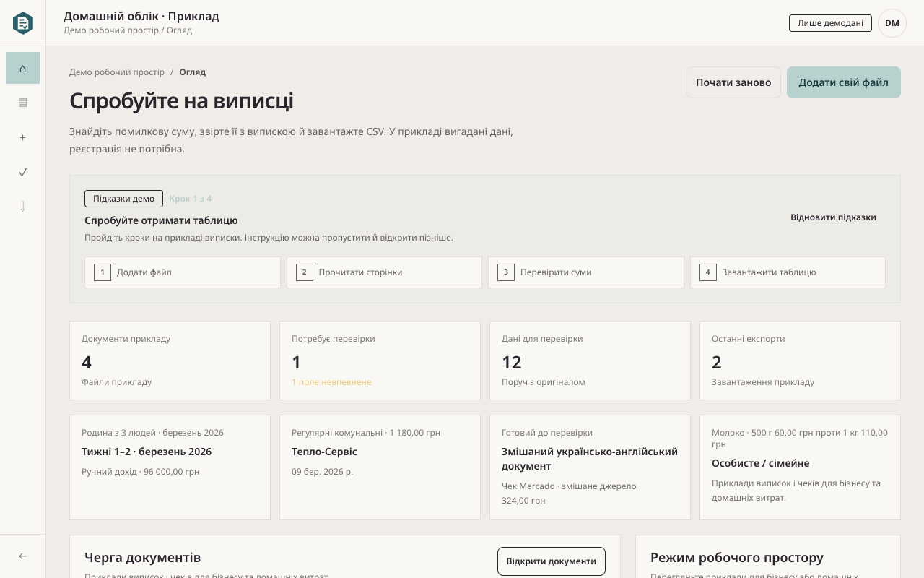
Task: Click the header title "Домашній облік · Приклад"
Action: [141, 16]
